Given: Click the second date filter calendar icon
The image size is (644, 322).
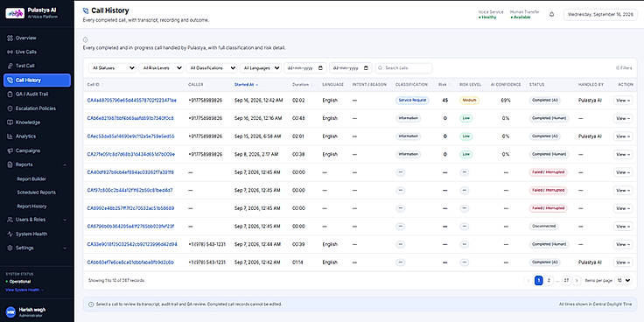Looking at the screenshot, I should click(x=366, y=68).
